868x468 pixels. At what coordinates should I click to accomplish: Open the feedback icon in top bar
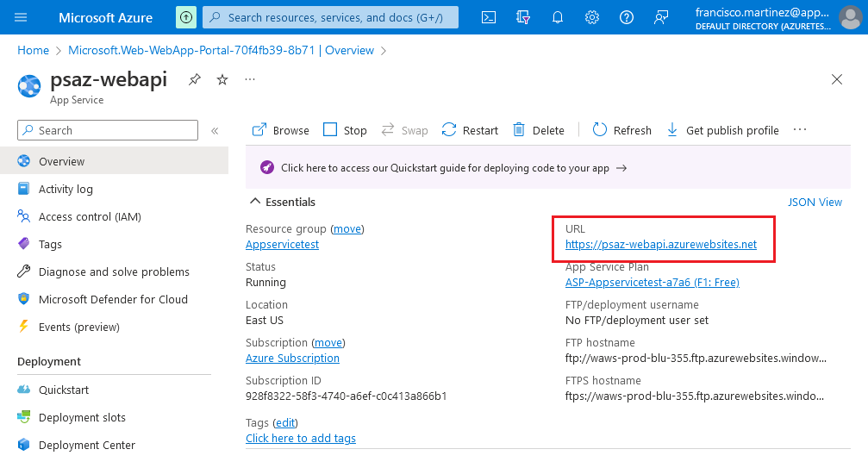click(661, 17)
